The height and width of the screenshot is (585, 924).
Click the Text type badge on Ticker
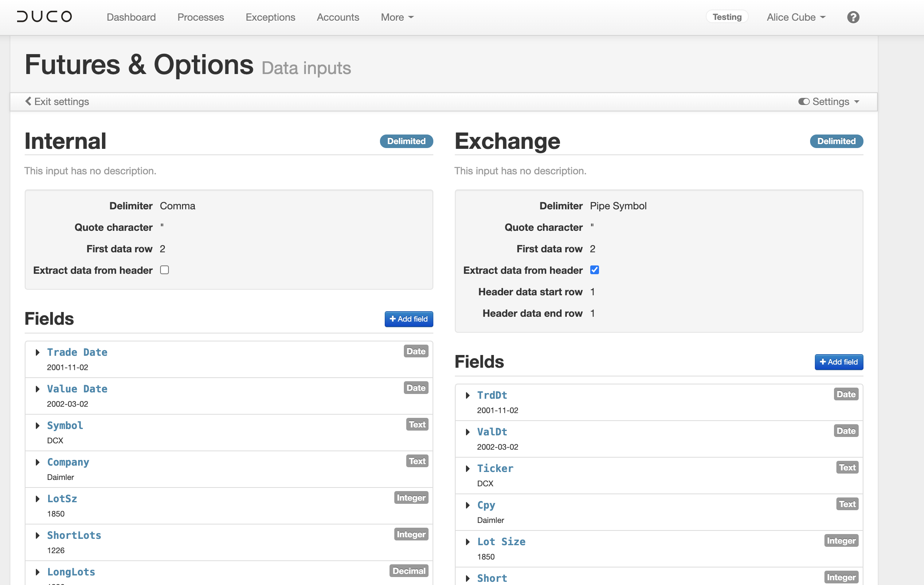(x=847, y=467)
